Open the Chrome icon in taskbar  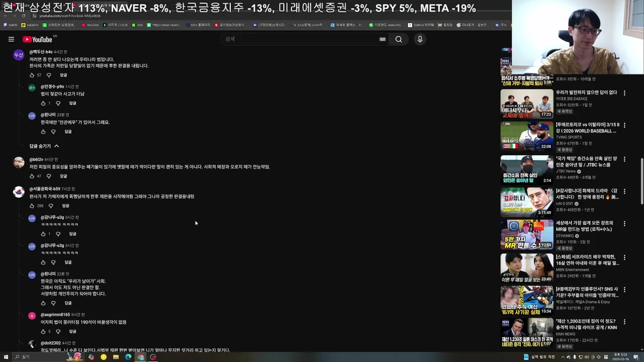[x=141, y=357]
